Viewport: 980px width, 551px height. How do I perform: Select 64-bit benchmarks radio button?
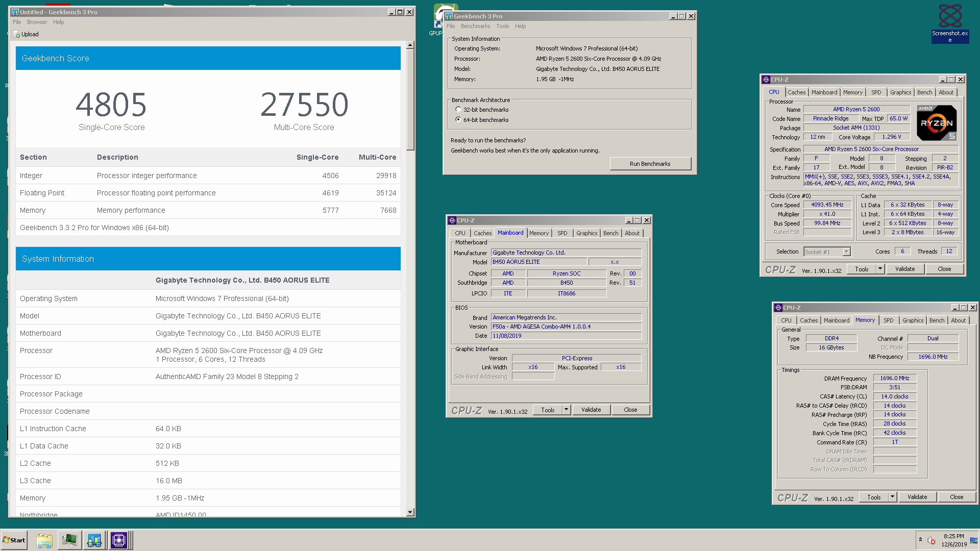point(458,119)
